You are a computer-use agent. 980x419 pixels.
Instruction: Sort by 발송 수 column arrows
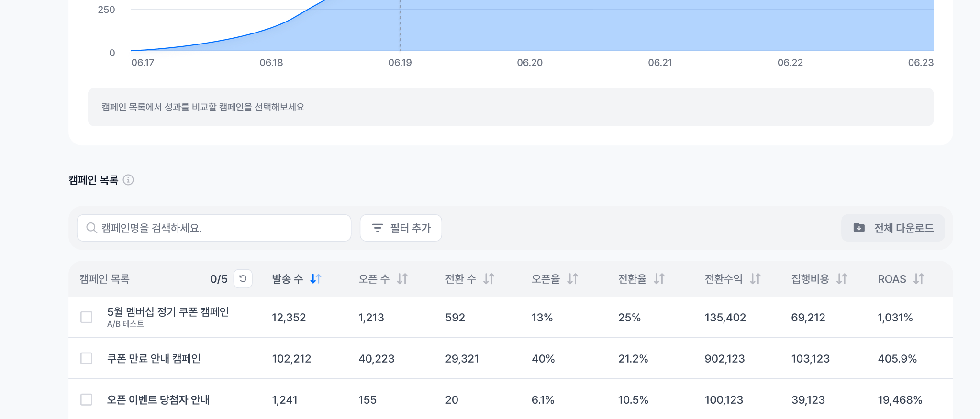[315, 278]
